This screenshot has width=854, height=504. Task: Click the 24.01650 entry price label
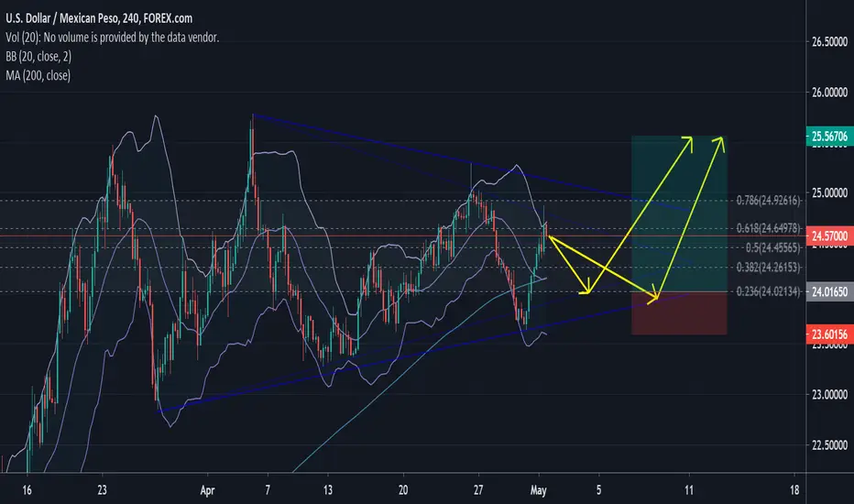click(x=829, y=292)
